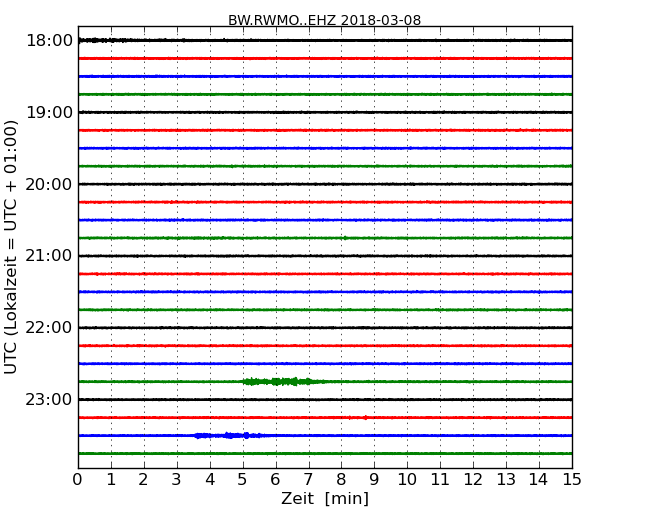Select the vertical axis label UTC (Lokalzeit = UTC + 01:00)
Image resolution: width=650 pixels, height=520 pixels.
pyautogui.click(x=11, y=247)
